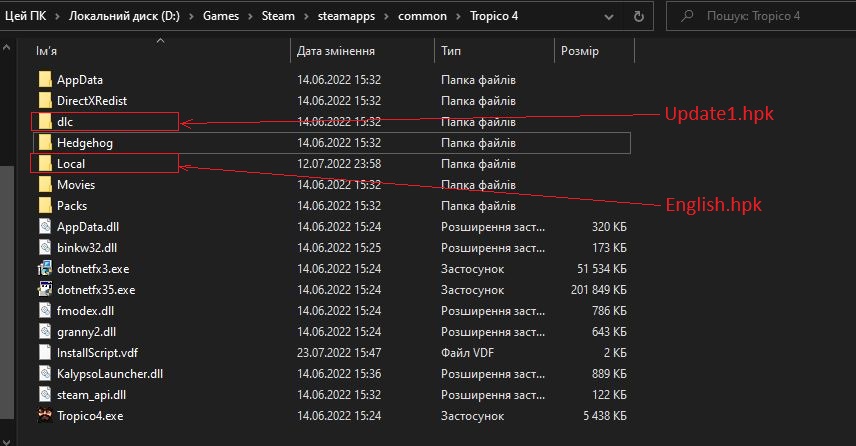Image resolution: width=856 pixels, height=446 pixels.
Task: Expand the chevron after Локальний диск (D:)
Action: (191, 16)
